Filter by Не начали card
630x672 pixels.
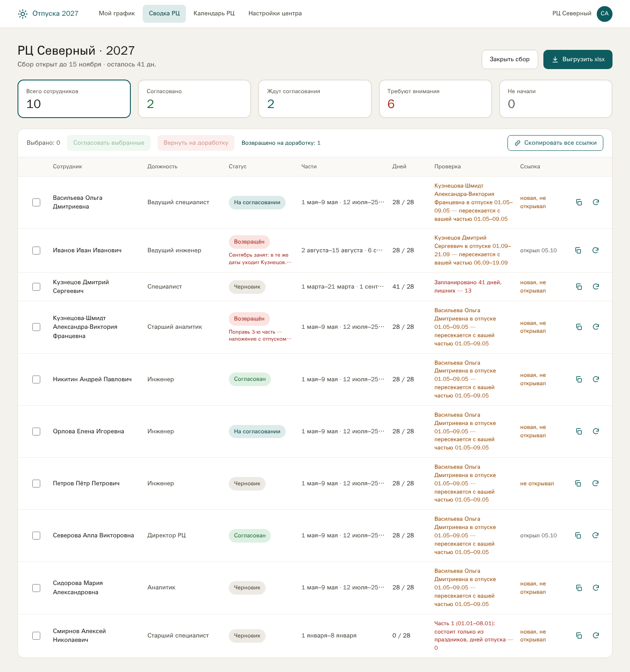(x=556, y=99)
